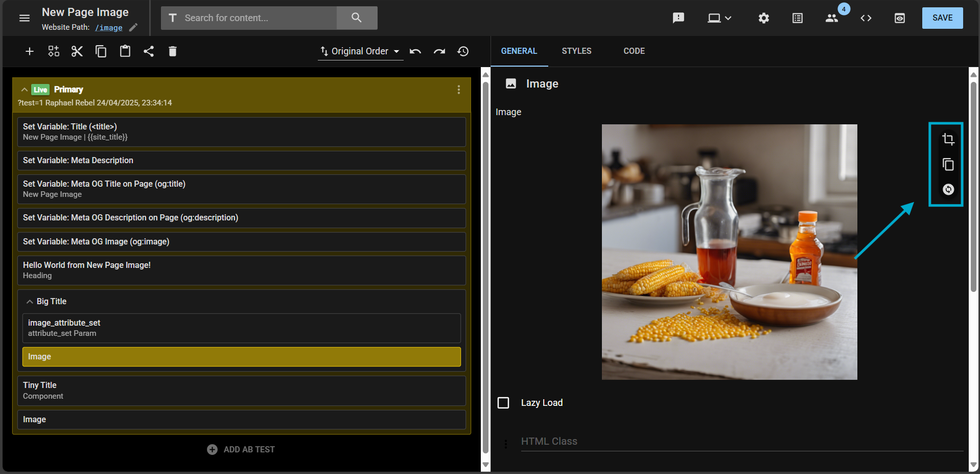Click ADD AB TEST button
Screen dimensions: 980x474
click(241, 449)
